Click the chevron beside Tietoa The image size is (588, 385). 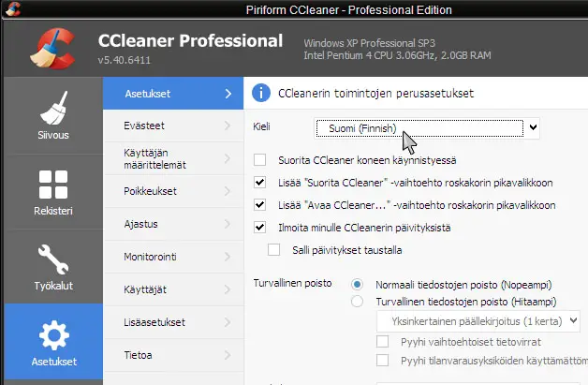[x=228, y=355]
